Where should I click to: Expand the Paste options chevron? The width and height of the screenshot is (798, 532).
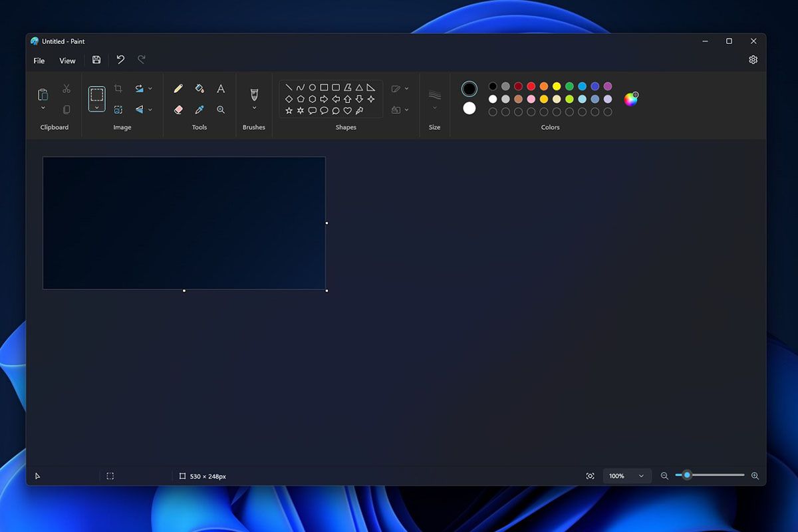click(43, 108)
